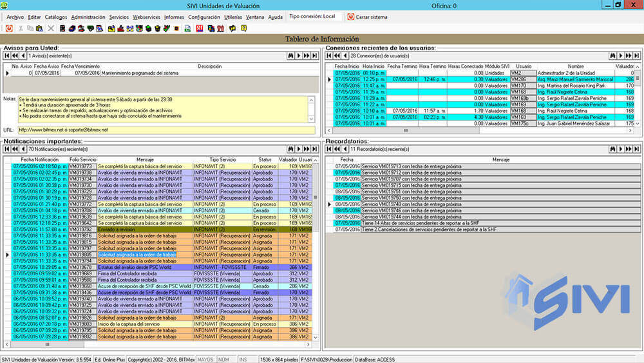Select reminder about 2 Cancelaciones de servicios pendientes
Viewport: 644px width, 363px height.
click(x=487, y=230)
